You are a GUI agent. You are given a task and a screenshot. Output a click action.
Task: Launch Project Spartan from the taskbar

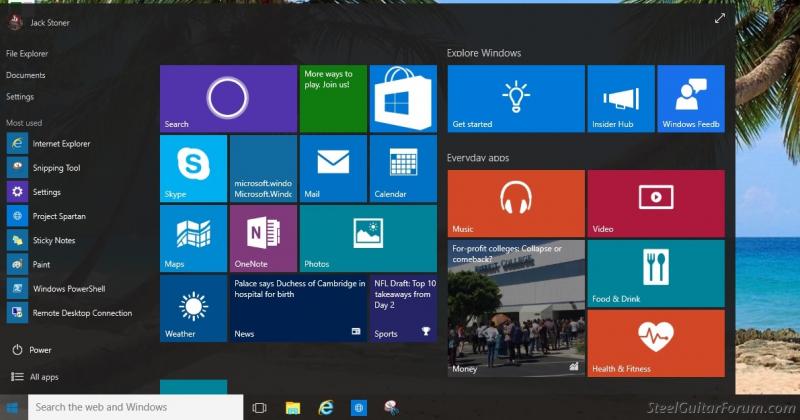pos(359,408)
